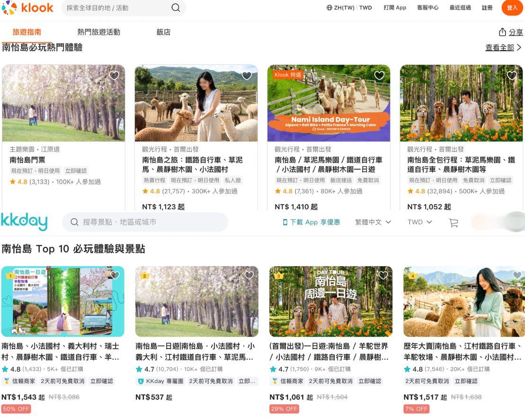The height and width of the screenshot is (420, 525).
Task: Click the Klook logo
Action: 27,8
